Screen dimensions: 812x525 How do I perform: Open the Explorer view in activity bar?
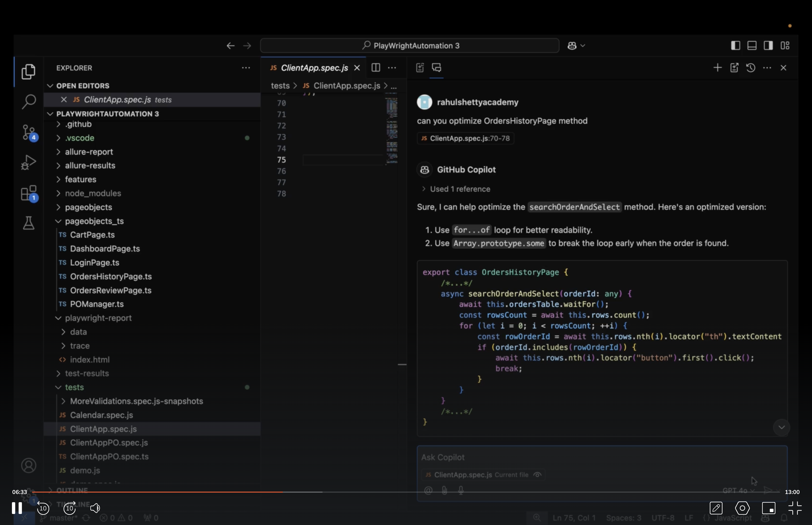[x=28, y=72]
